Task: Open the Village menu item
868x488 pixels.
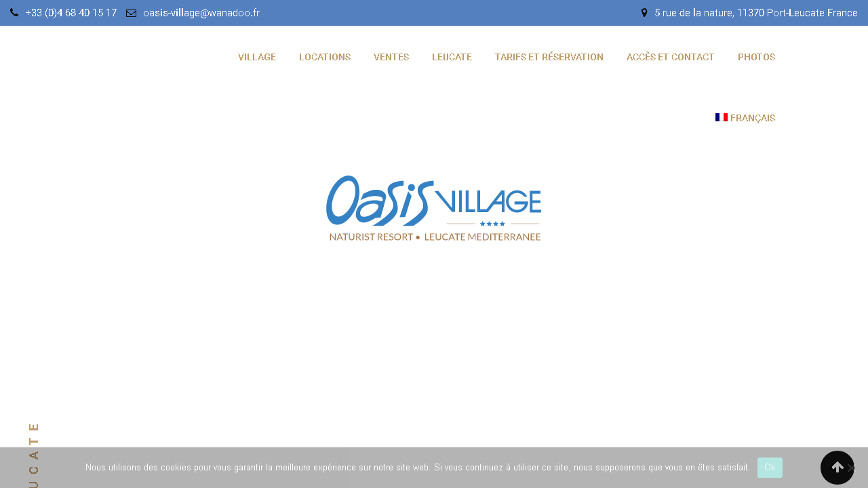Action: 257,57
